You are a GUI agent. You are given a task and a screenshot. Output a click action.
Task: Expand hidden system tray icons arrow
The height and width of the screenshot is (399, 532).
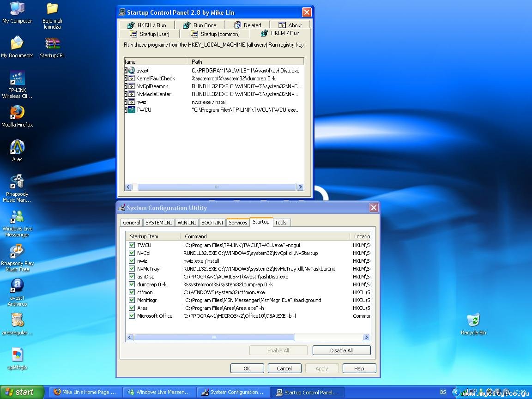pyautogui.click(x=456, y=392)
